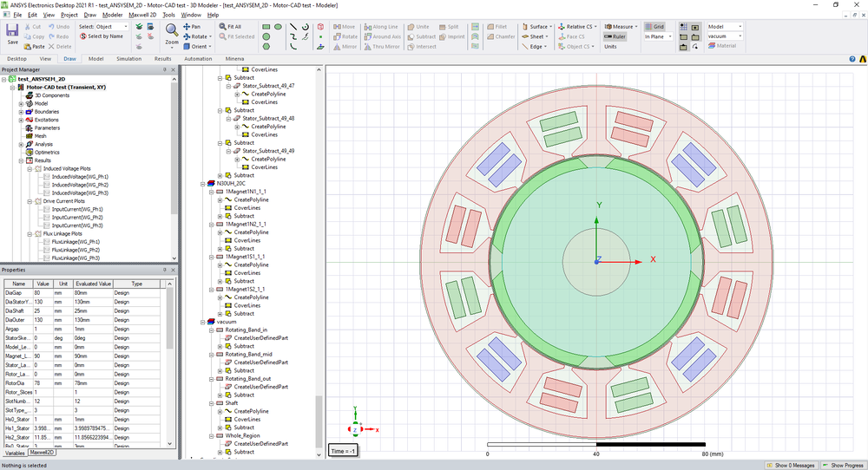Select the Shaft object in model tree
Screen dimensions: 868x470
(x=232, y=403)
